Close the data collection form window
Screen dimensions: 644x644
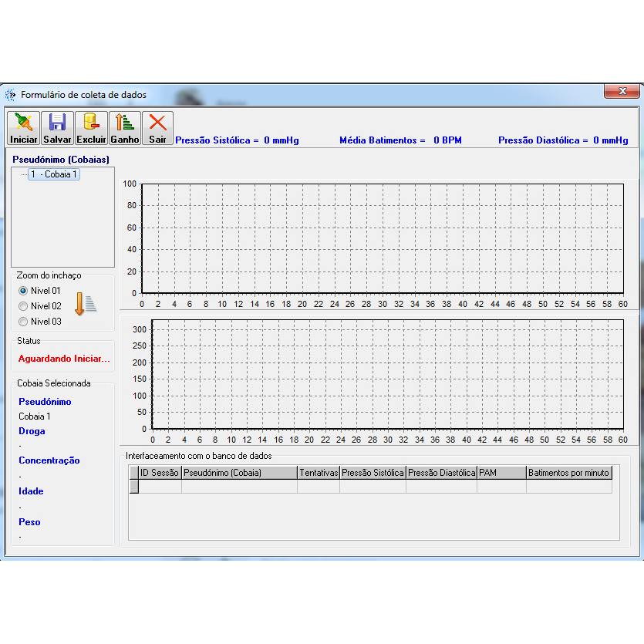pyautogui.click(x=622, y=92)
